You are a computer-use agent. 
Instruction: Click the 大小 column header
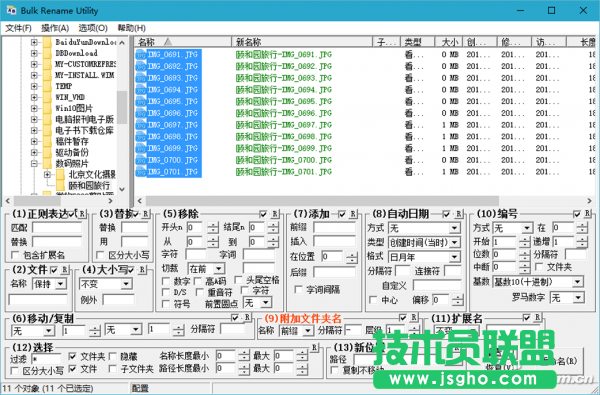[449, 42]
